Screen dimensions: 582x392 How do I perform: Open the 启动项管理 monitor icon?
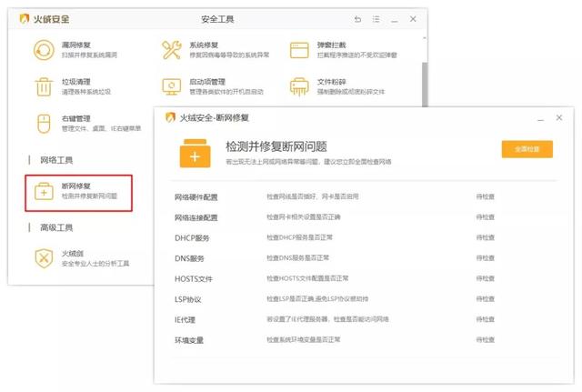point(172,87)
